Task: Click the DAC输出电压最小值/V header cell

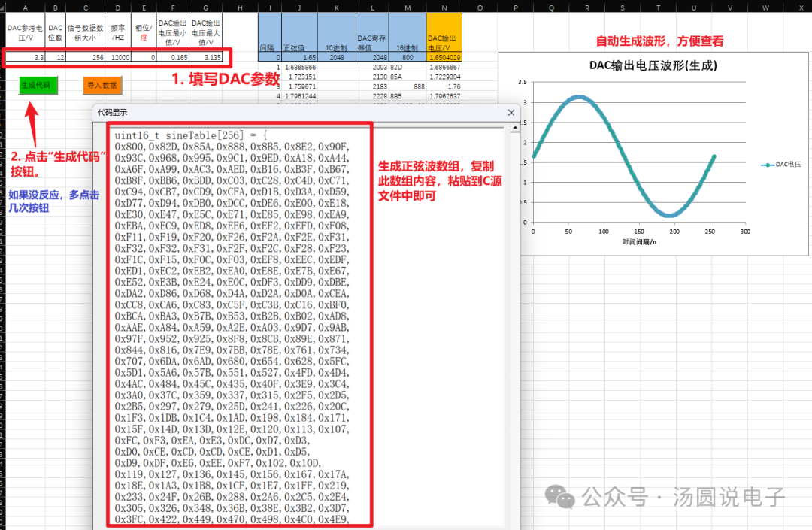Action: (172, 32)
